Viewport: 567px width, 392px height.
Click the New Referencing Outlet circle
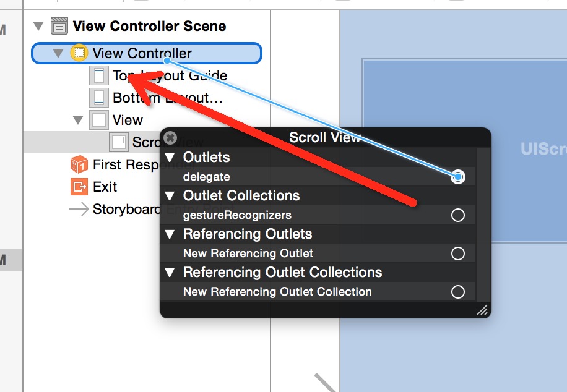pyautogui.click(x=458, y=254)
